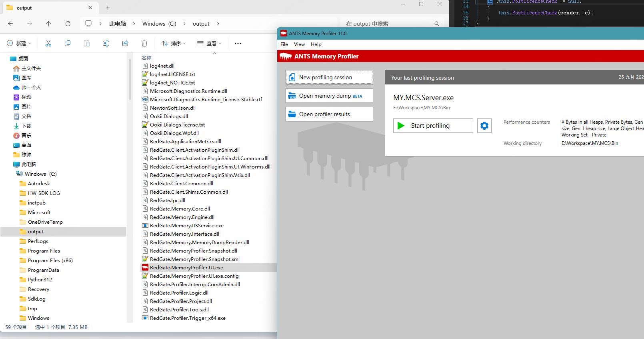Open profiler results button
Image resolution: width=644 pixels, height=339 pixels.
point(329,114)
